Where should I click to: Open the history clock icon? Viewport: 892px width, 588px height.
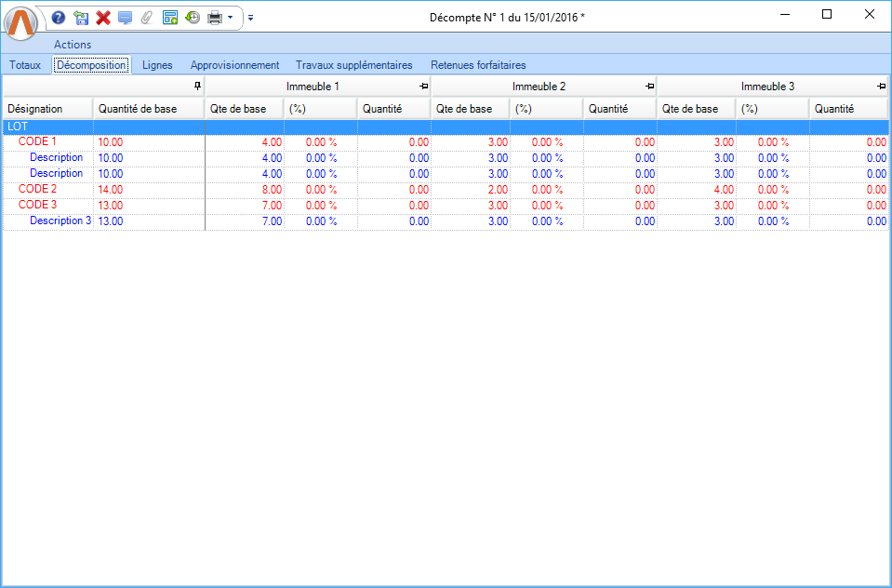pos(193,17)
